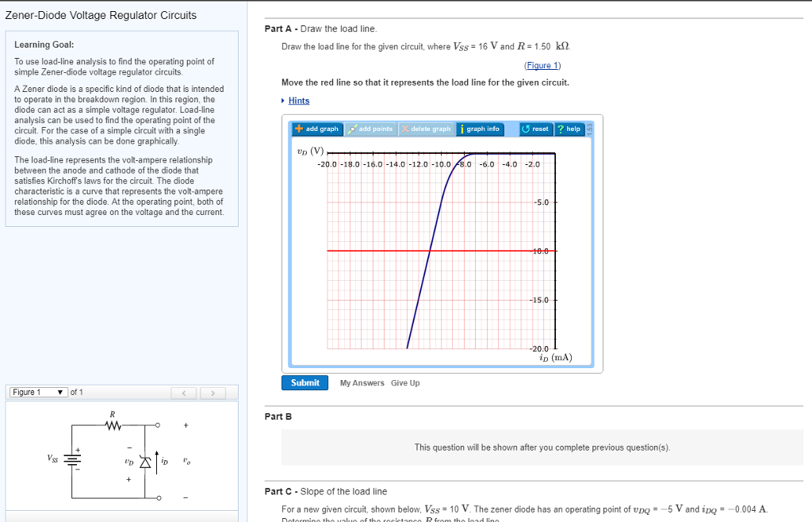Open the Figure 1 link
812x522 pixels.
coord(542,65)
